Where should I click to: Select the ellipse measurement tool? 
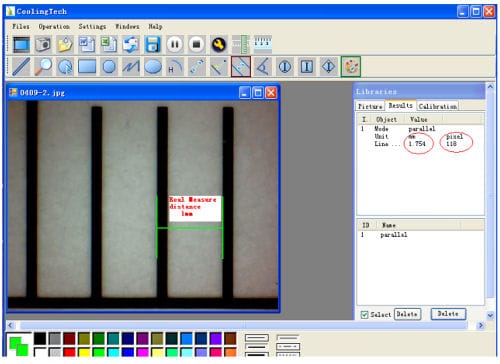click(153, 67)
